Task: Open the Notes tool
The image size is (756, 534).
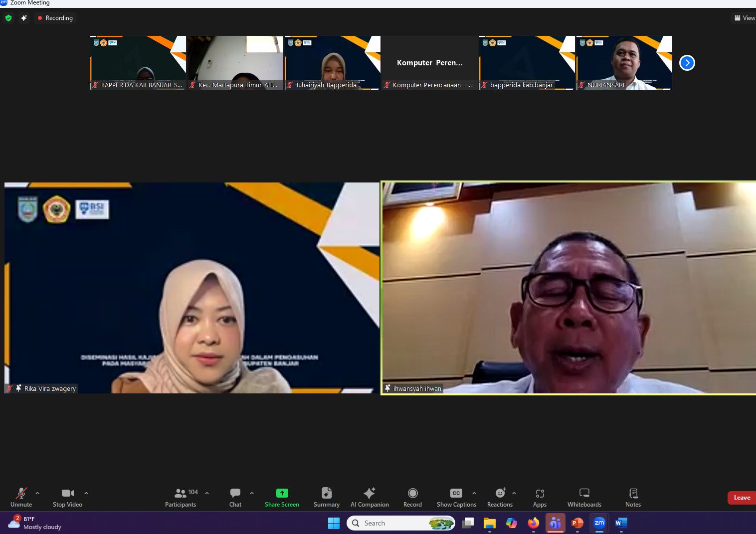Action: point(633,497)
